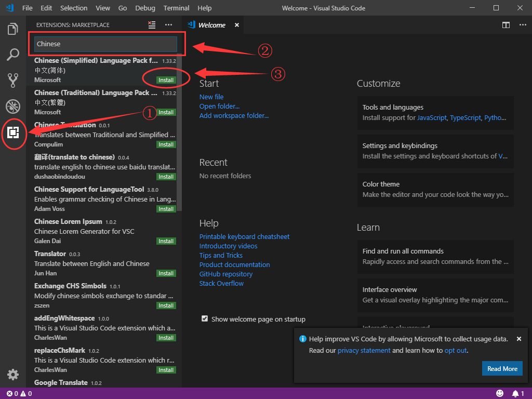Open the Manage gear icon
532x399 pixels.
13,375
